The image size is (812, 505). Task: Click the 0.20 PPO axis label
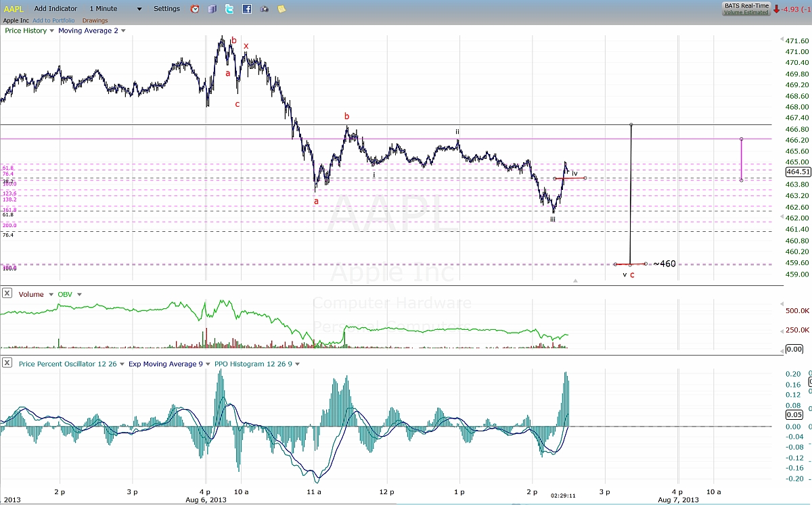[793, 374]
